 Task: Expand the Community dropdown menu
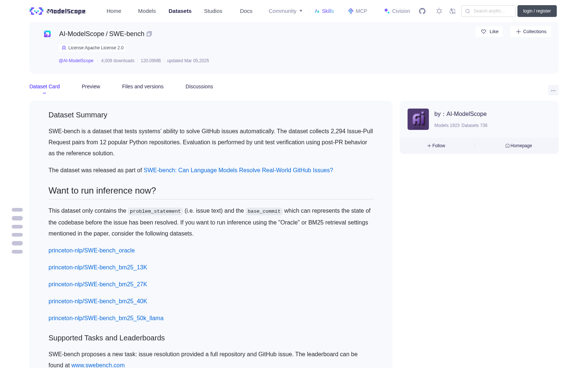286,11
